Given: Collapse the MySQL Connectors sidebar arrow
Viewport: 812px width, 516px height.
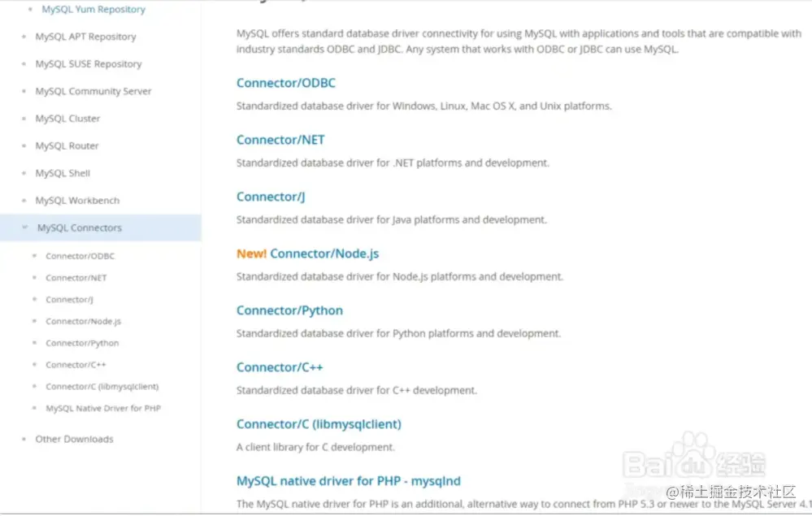Looking at the screenshot, I should [25, 228].
